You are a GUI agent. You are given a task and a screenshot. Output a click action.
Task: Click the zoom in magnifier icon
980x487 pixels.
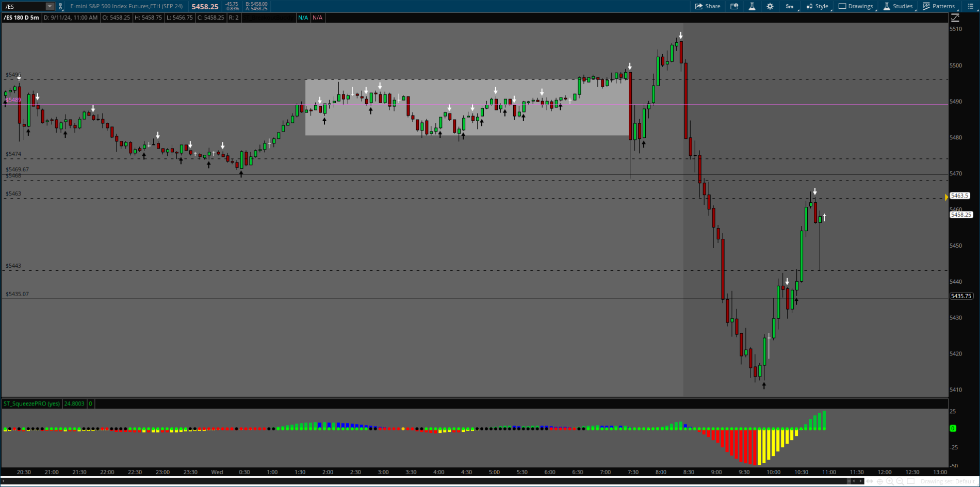pos(890,481)
